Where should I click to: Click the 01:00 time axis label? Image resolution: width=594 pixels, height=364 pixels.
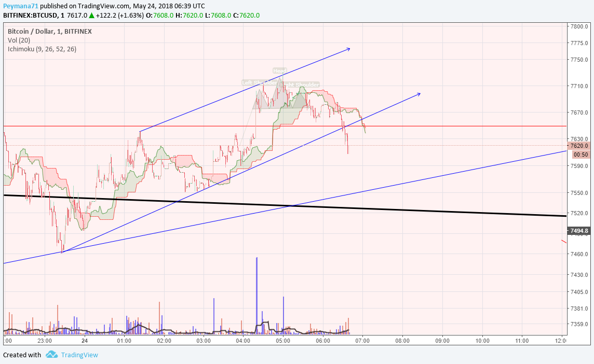124,341
